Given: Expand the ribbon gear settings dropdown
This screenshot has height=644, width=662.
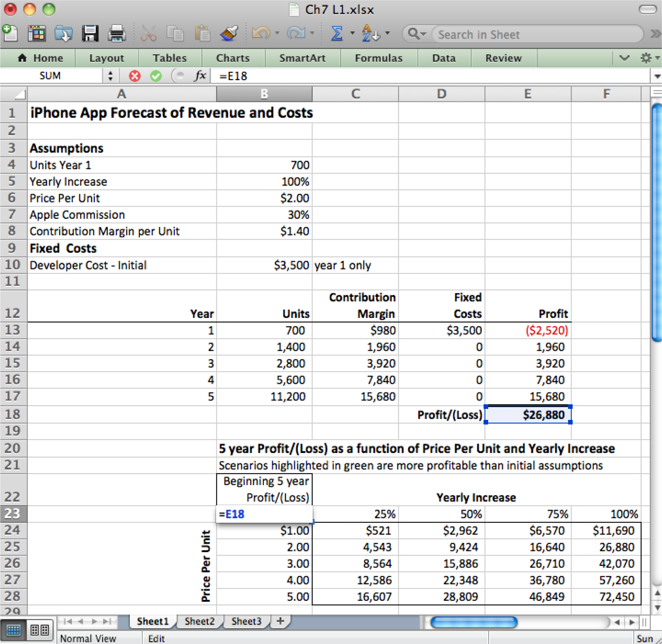Looking at the screenshot, I should pos(649,58).
